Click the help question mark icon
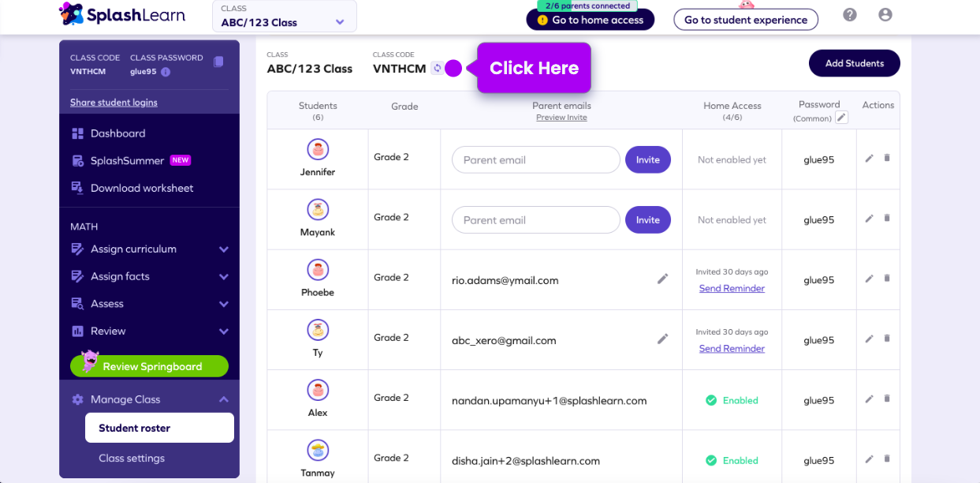The width and height of the screenshot is (980, 483). (x=850, y=15)
